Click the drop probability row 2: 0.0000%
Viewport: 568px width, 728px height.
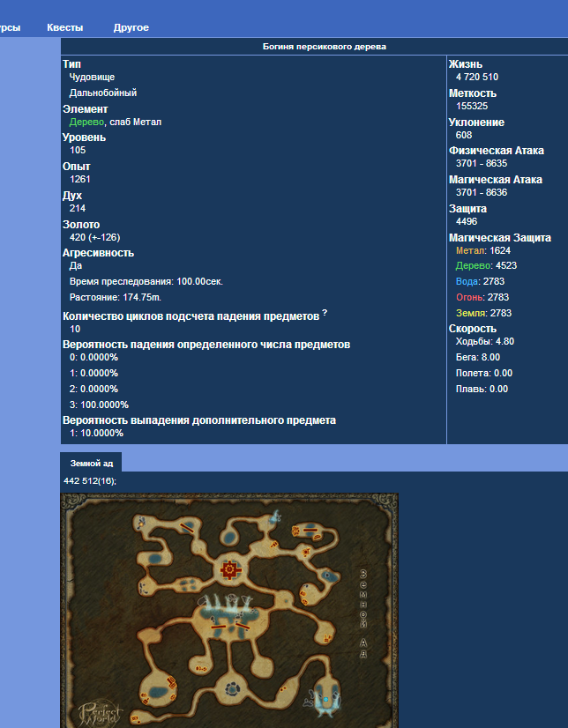pos(93,389)
